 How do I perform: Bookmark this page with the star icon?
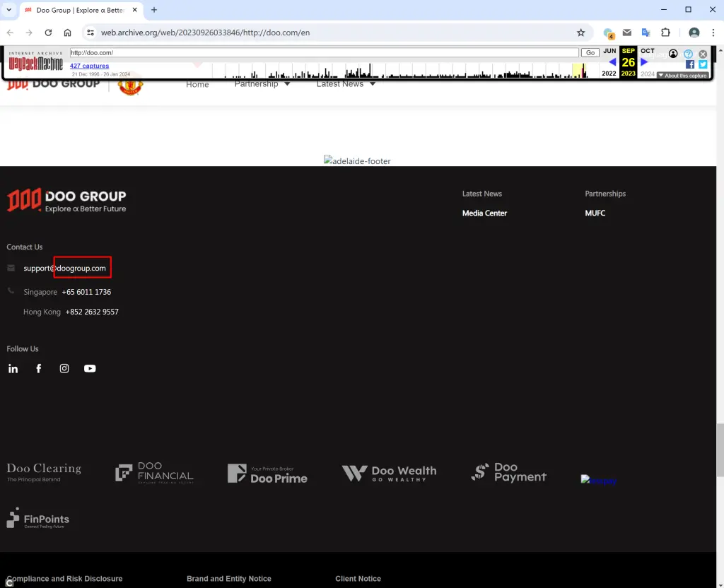(x=581, y=33)
